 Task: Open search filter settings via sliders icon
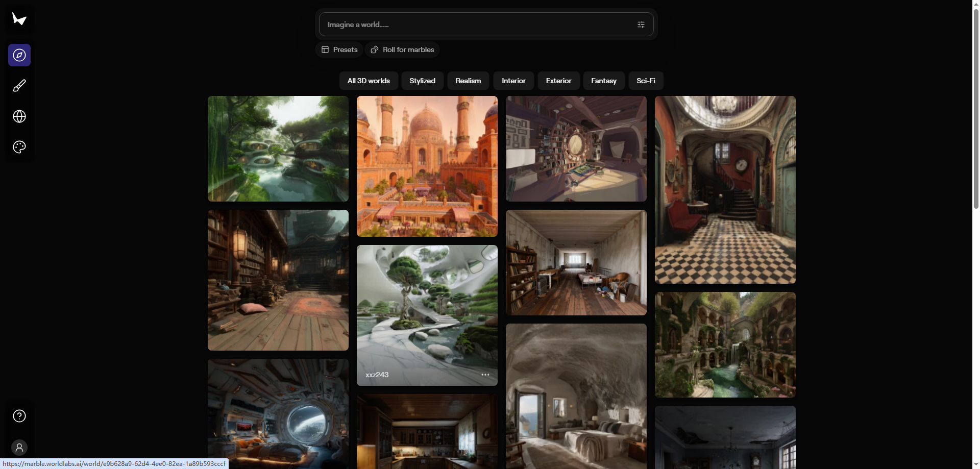641,24
